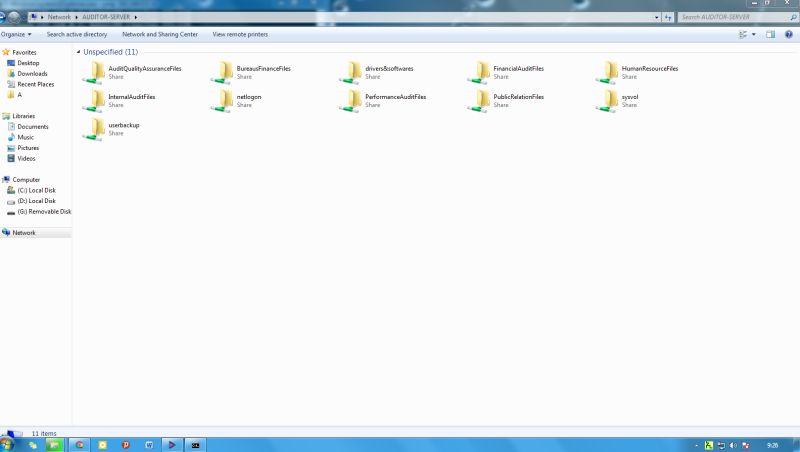Open the address bar history dropdown

(x=657, y=17)
